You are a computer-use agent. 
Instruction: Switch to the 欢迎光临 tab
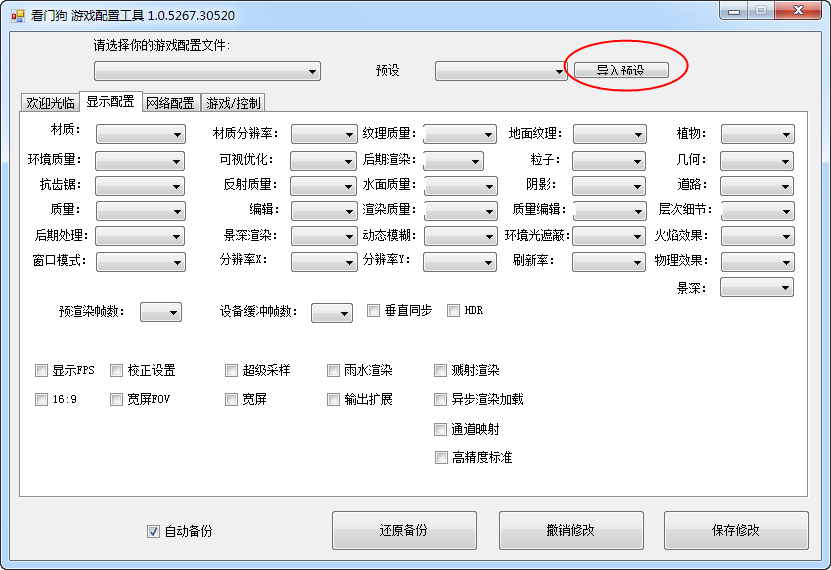coord(50,103)
